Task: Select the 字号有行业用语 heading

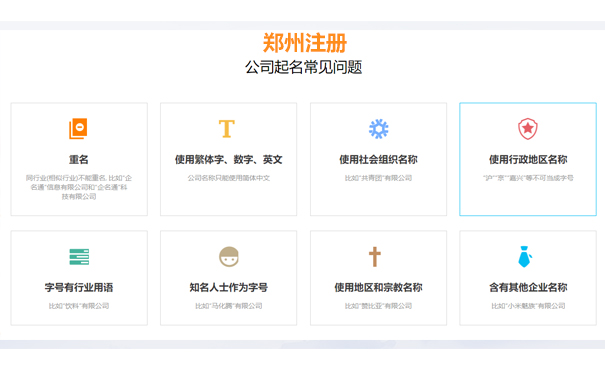Action: click(79, 287)
